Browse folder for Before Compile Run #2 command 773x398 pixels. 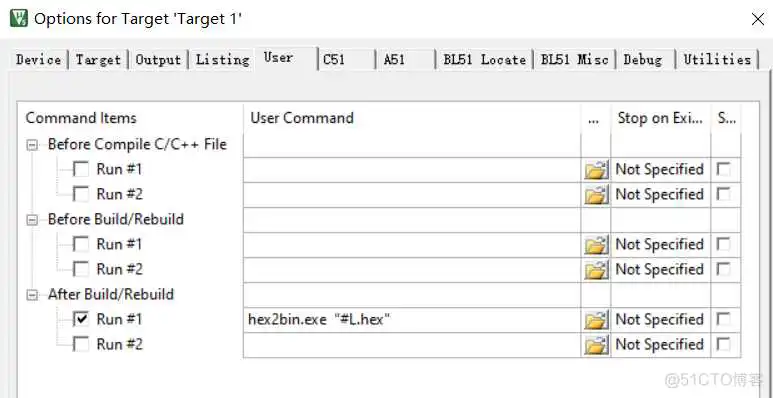596,195
